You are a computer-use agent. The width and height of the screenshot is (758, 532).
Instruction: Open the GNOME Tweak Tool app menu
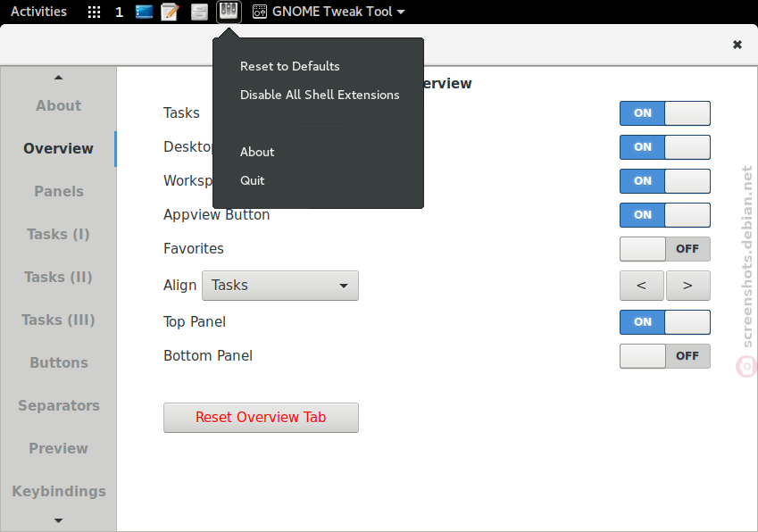329,12
